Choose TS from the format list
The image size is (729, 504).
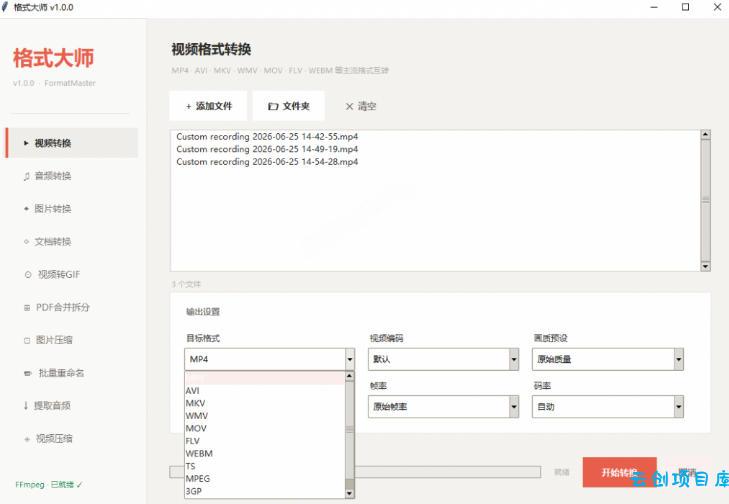tap(265, 466)
